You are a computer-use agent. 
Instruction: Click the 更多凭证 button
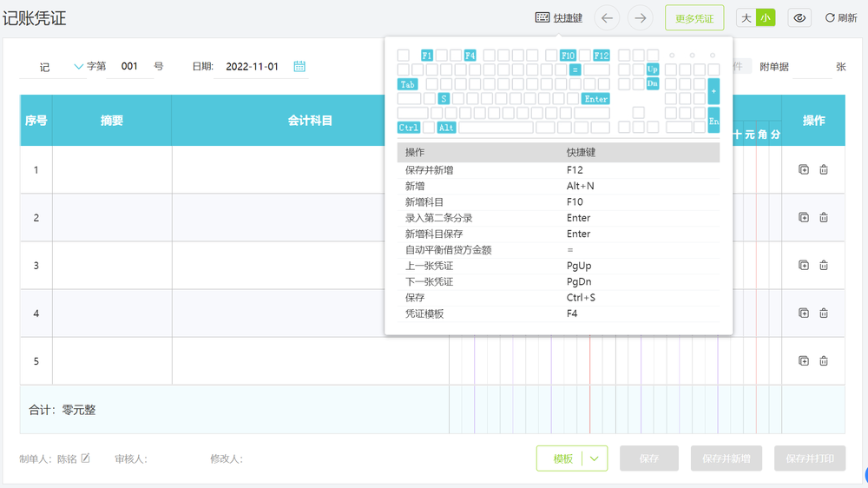[694, 18]
